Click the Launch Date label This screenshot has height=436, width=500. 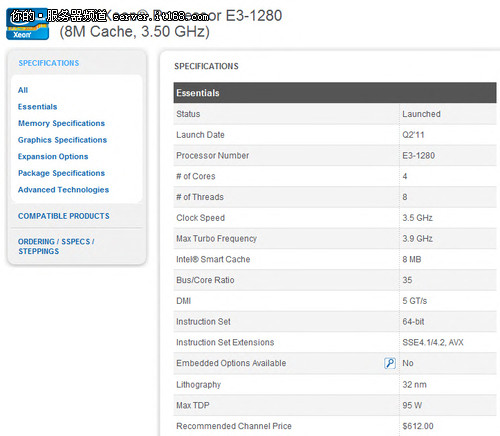200,135
